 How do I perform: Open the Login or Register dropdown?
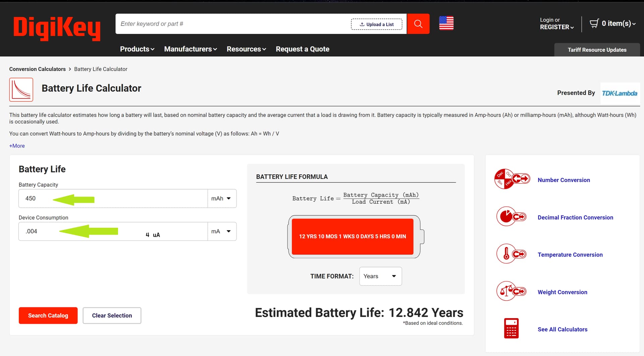tap(557, 23)
